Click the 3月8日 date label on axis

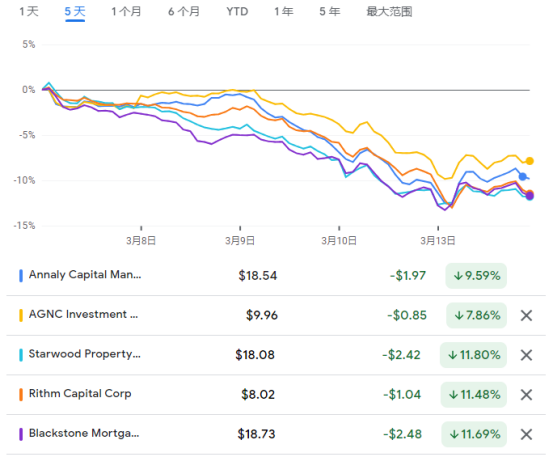(x=141, y=241)
